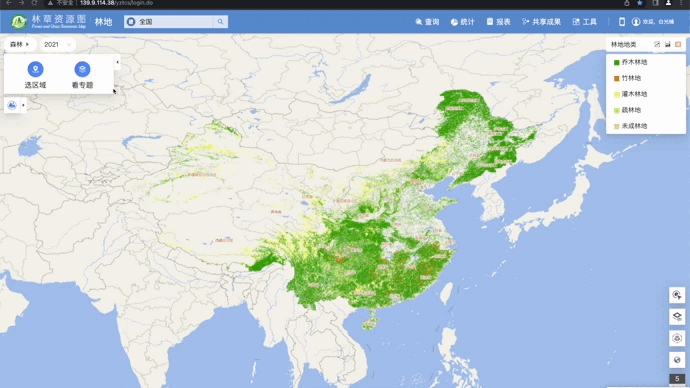Click the 共享成果 shared results link
The width and height of the screenshot is (690, 388).
541,22
